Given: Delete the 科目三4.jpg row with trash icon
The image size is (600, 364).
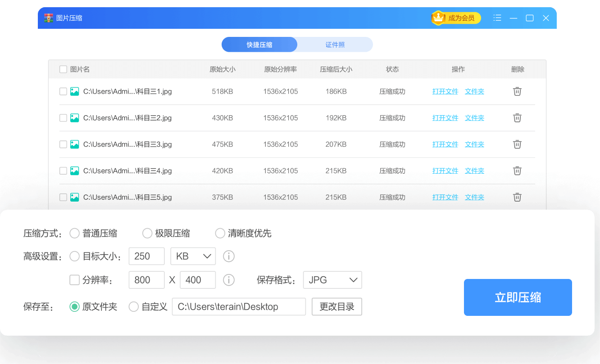Looking at the screenshot, I should [518, 171].
